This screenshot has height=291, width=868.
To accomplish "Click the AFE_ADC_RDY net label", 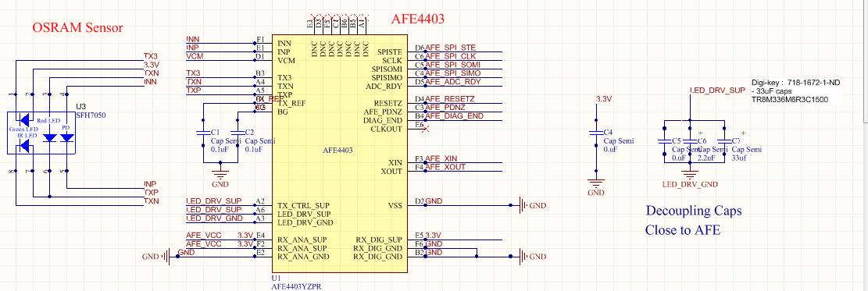I will coord(453,82).
